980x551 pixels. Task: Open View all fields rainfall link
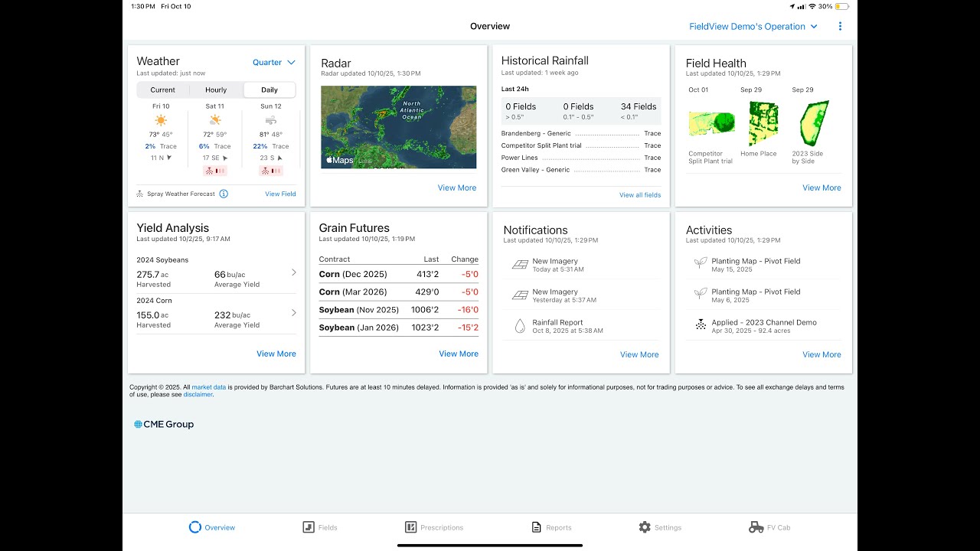(x=640, y=195)
